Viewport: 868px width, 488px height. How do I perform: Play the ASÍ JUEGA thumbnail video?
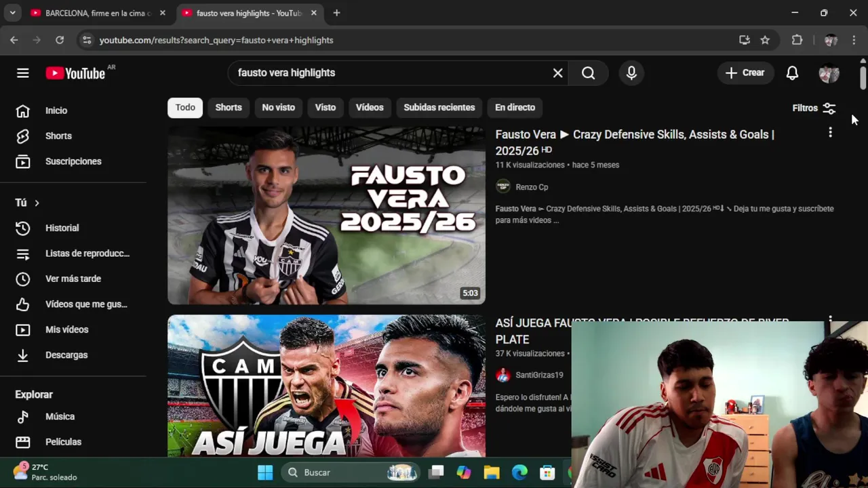pyautogui.click(x=326, y=386)
